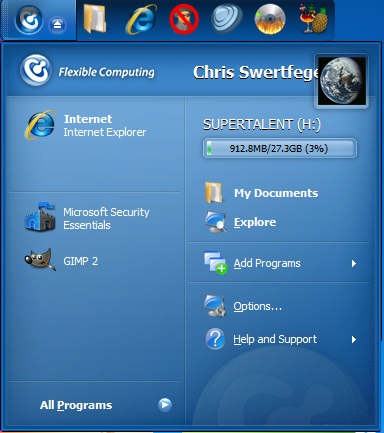384x433 pixels.
Task: Click the Explore monitor magnifier icon
Action: pyautogui.click(x=216, y=222)
